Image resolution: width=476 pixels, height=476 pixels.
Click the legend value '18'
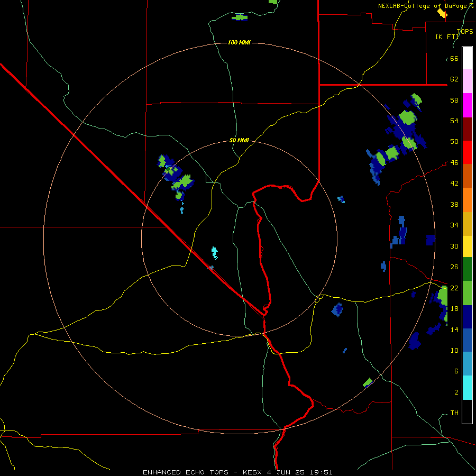click(454, 309)
